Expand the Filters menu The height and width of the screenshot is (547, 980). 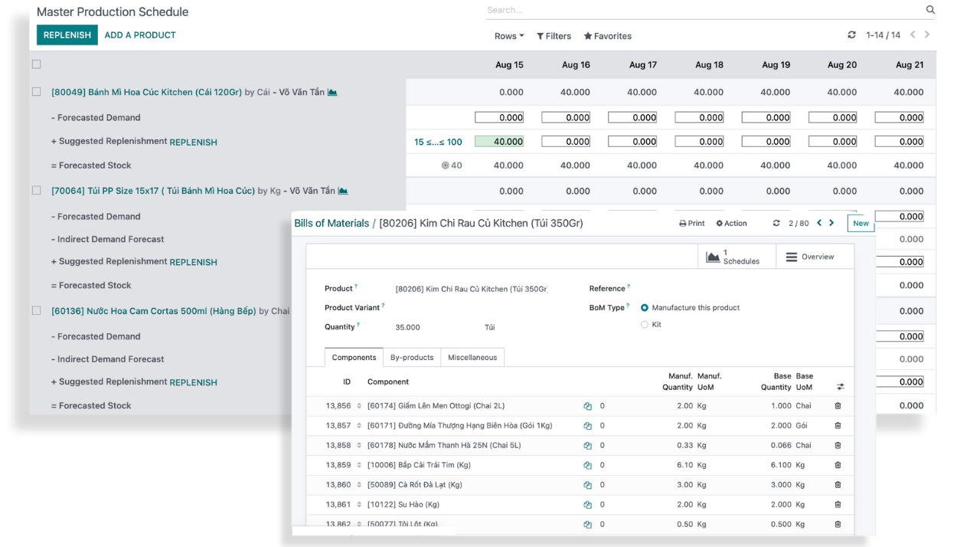point(554,36)
